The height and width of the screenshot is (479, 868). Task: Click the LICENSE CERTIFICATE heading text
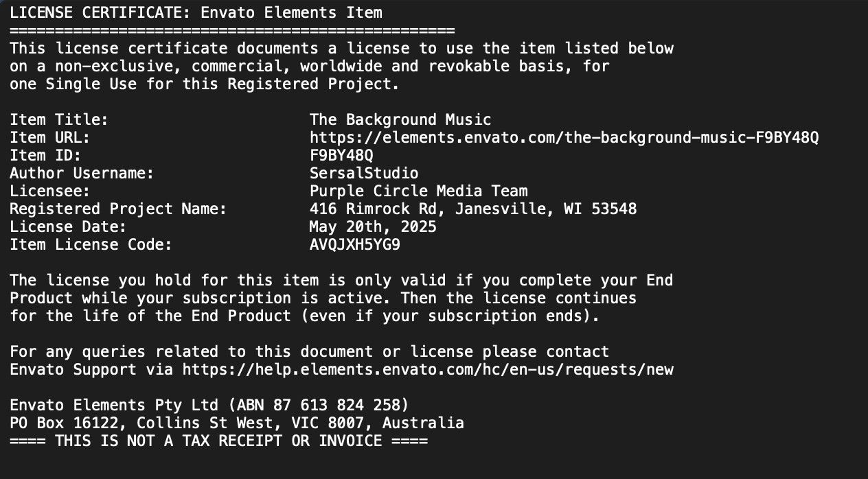click(x=196, y=12)
